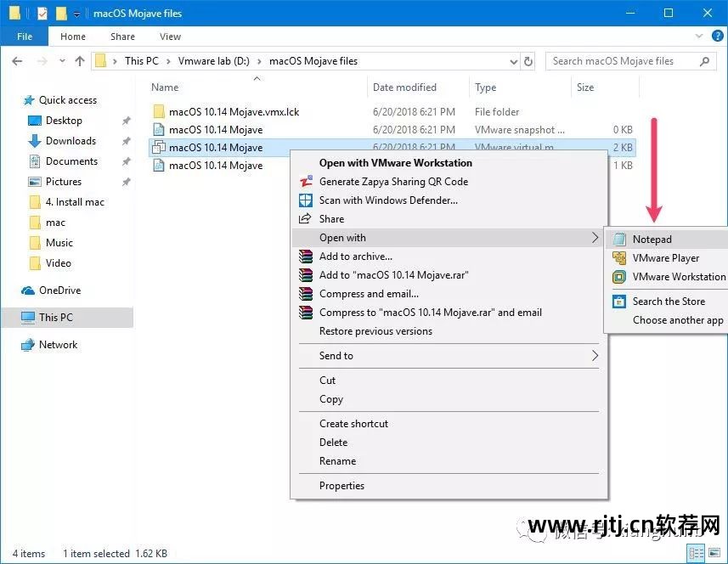Choose Compress and email... option
The image size is (728, 564).
(369, 294)
